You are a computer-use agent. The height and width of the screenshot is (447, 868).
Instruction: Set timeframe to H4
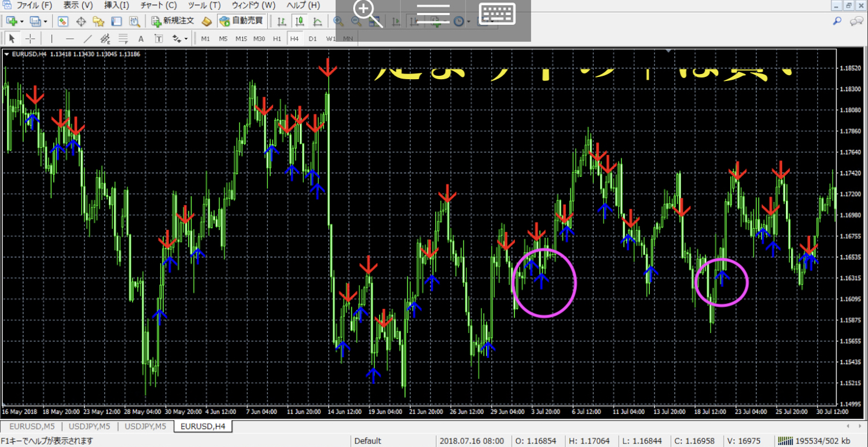tap(295, 39)
